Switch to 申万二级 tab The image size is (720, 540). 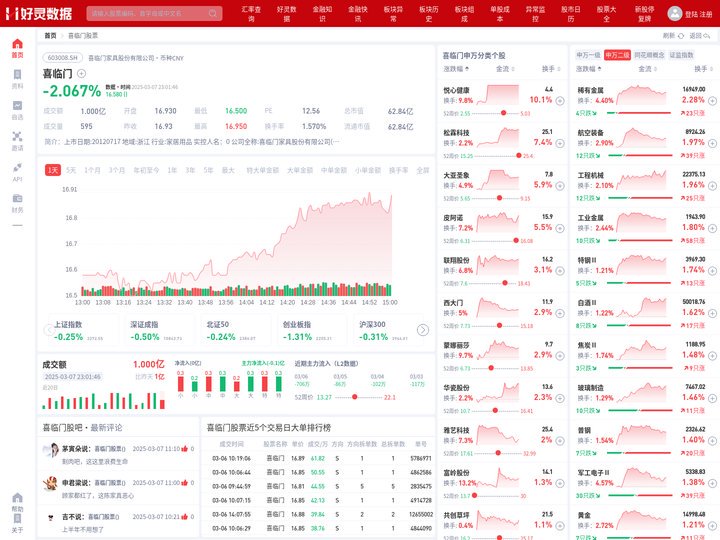tap(617, 55)
